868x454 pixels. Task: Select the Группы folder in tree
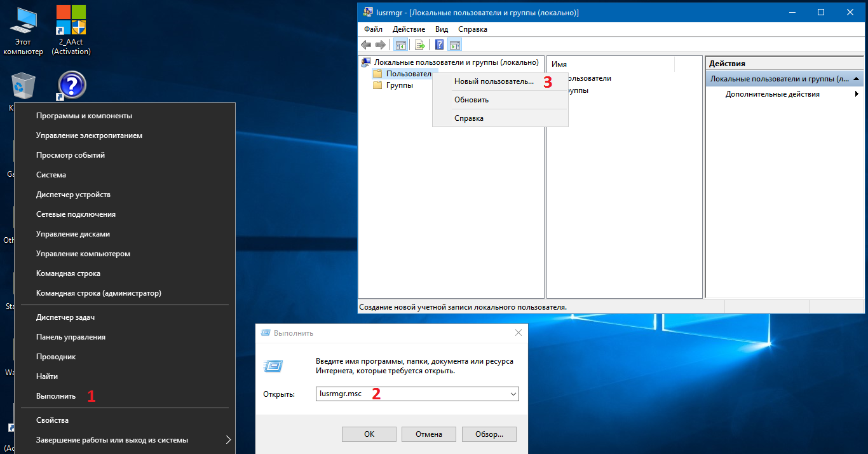(x=399, y=85)
